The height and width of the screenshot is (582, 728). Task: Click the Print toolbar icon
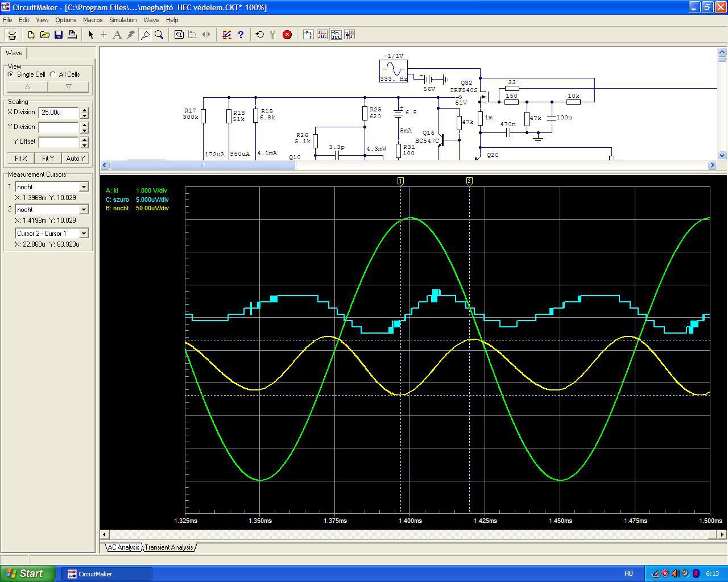72,35
